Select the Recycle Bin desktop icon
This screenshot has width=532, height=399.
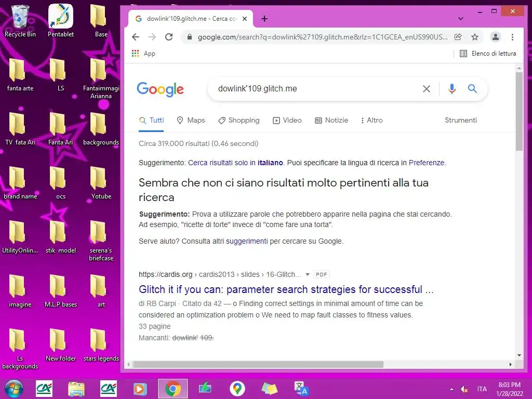20,21
